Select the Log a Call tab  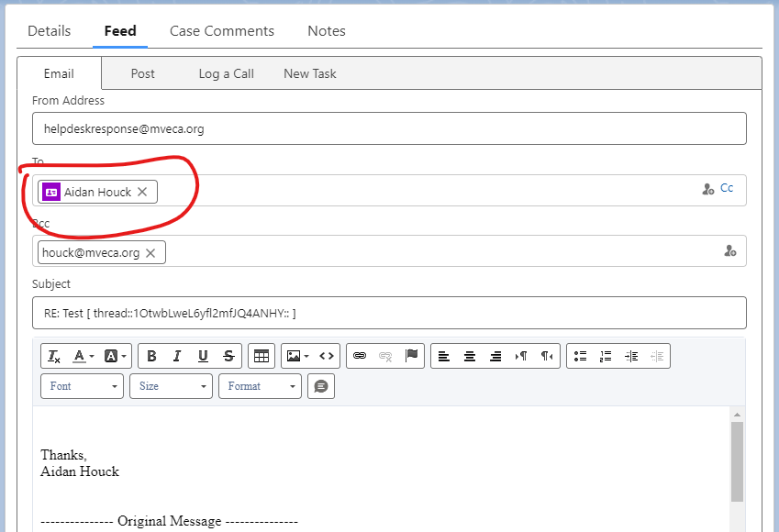[227, 73]
